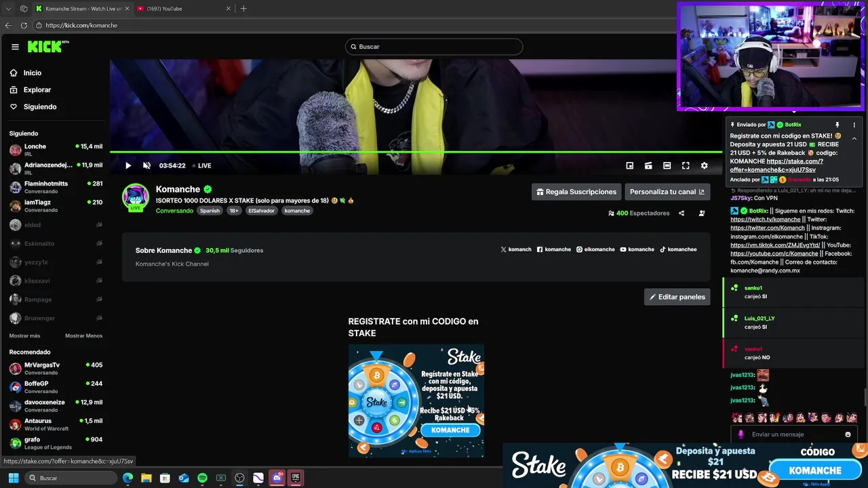
Task: Click the Stake promo panel image
Action: 416,401
